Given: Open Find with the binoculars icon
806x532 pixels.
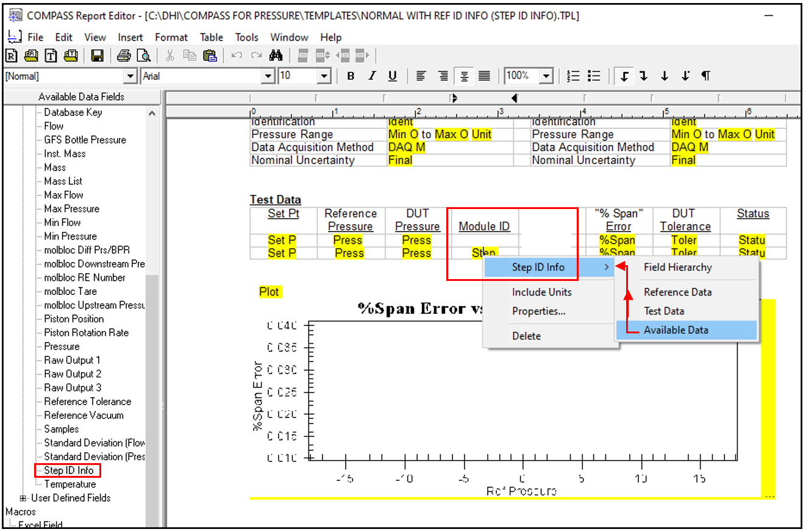Looking at the screenshot, I should coord(276,56).
